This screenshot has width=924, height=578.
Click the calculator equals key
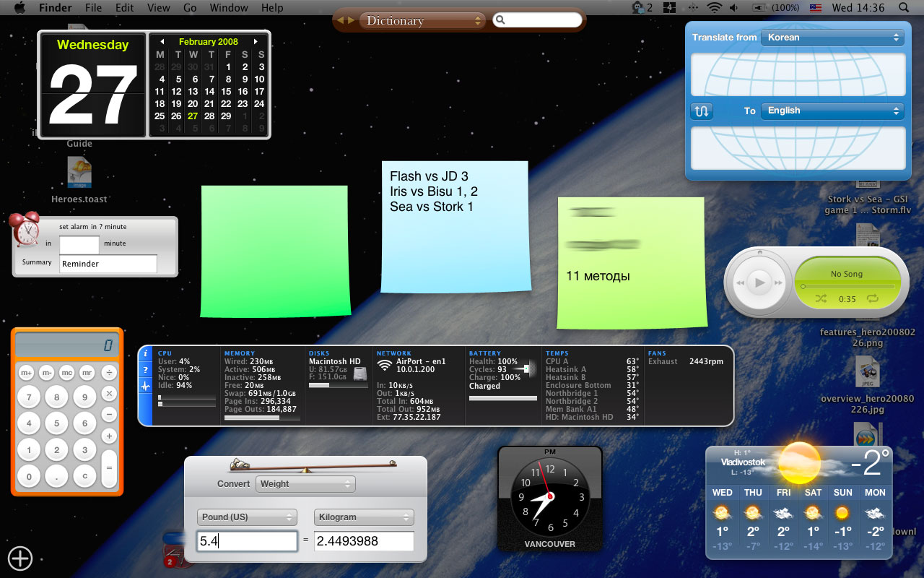[109, 467]
